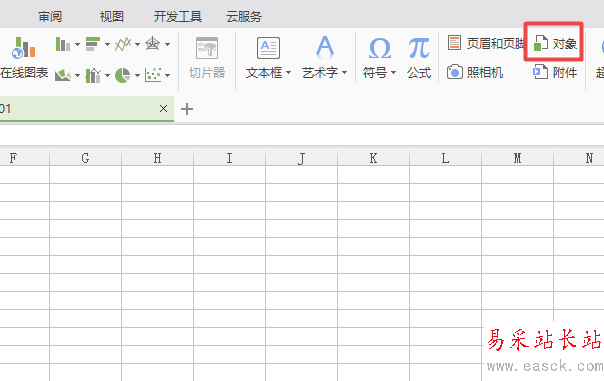This screenshot has width=604, height=381.
Task: Insert an object (对象)
Action: point(555,44)
